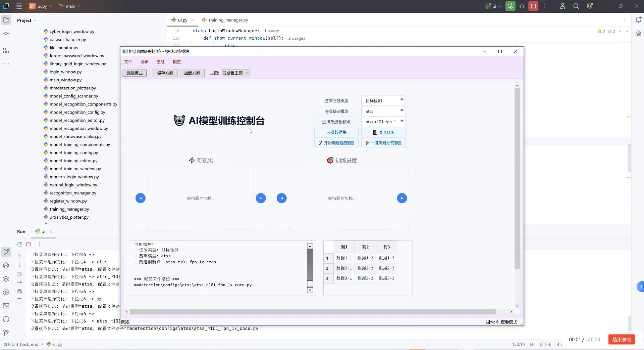The height and width of the screenshot is (350, 644).
Task: Open the ui run configuration dropdown
Action: pos(493,6)
